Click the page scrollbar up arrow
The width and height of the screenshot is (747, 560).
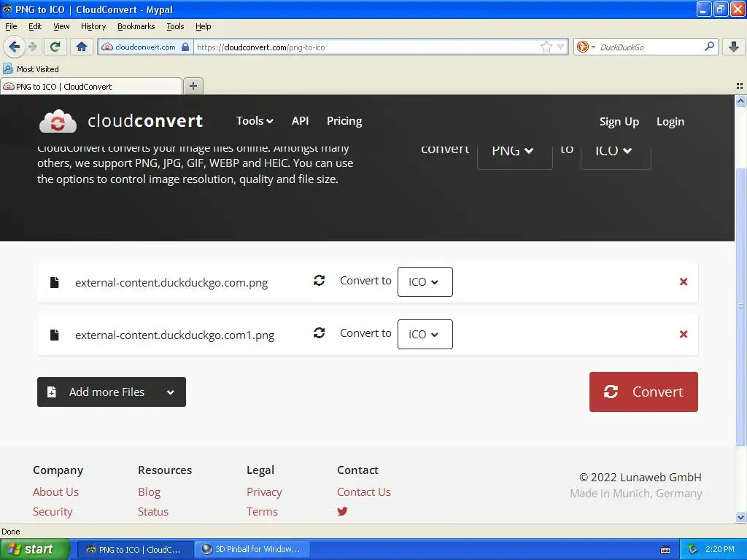pos(740,101)
